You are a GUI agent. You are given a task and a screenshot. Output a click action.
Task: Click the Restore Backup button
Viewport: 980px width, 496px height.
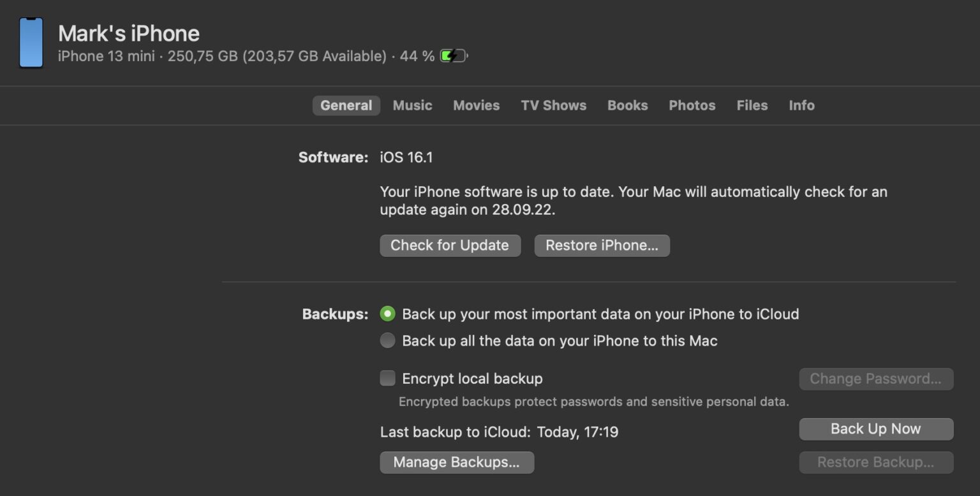pyautogui.click(x=875, y=462)
